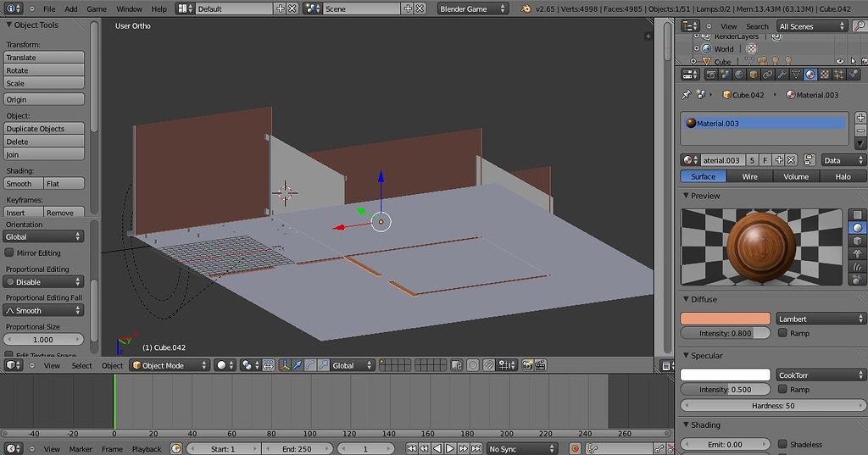Click the 3D manipulator toggle icon in viewport header
The width and height of the screenshot is (868, 455).
tap(285, 365)
